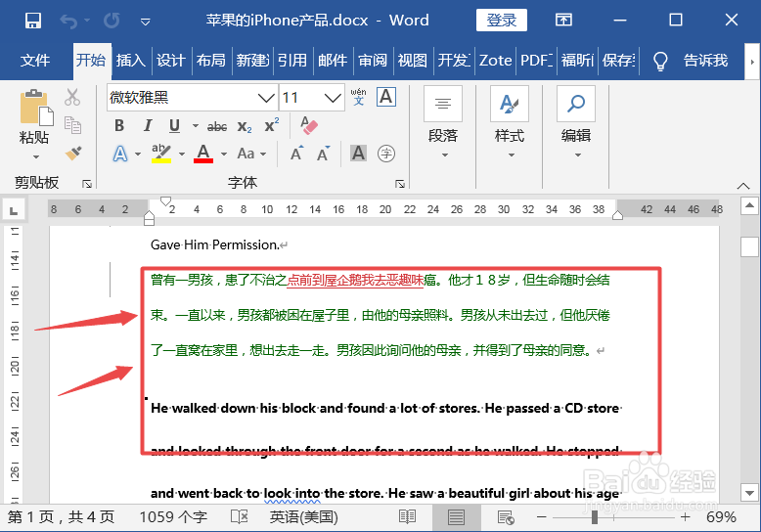Viewport: 761px width, 532px height.
Task: Toggle Bold formatting
Action: [119, 126]
